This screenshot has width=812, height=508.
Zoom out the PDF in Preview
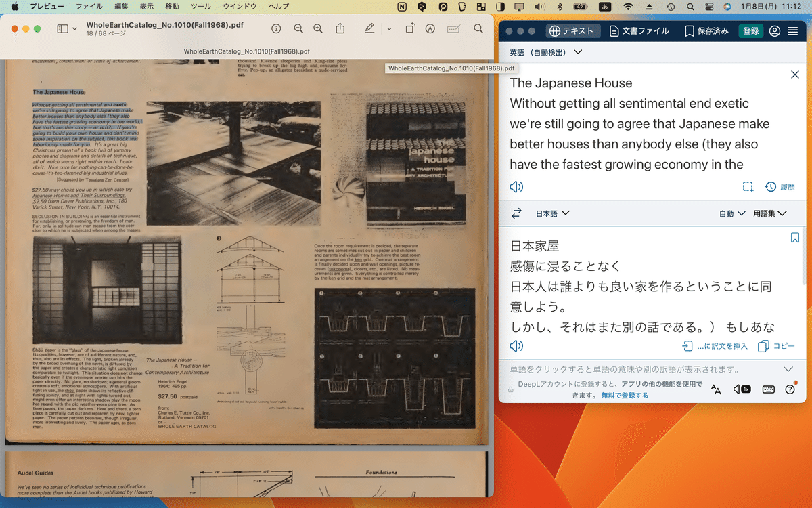tap(298, 29)
